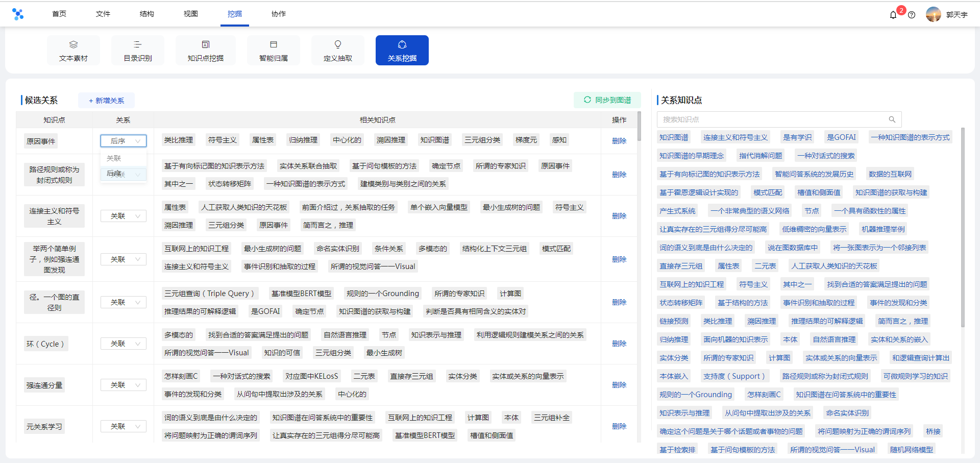Open the 目录识别 tool

138,50
